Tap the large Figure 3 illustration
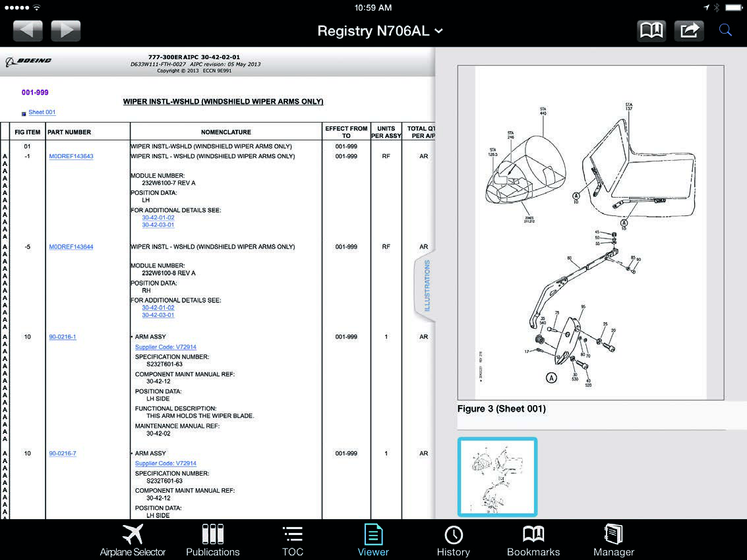747x560 pixels. tap(591, 233)
